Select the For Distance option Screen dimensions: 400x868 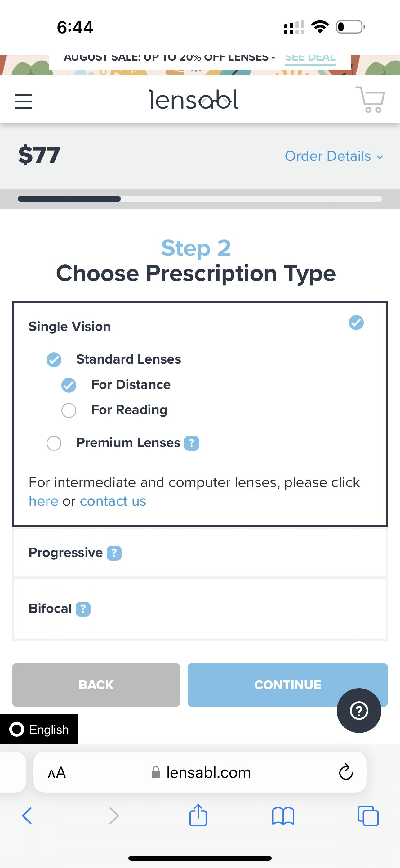tap(69, 385)
